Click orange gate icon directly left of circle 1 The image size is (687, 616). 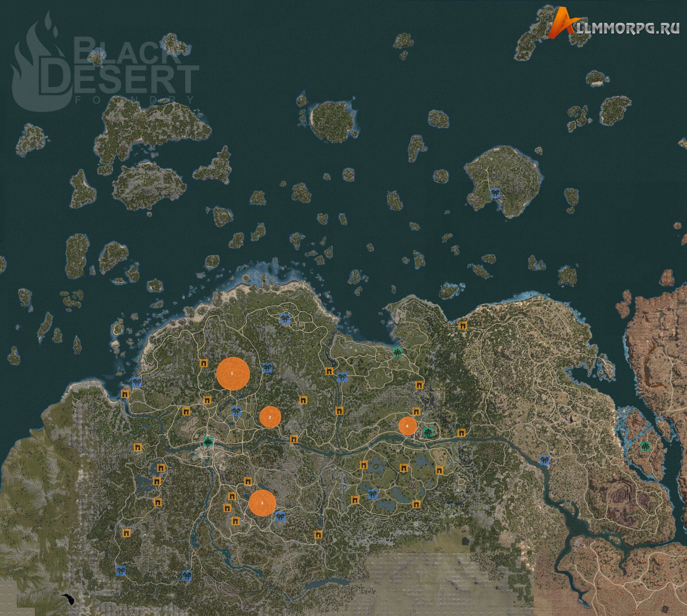coord(204,363)
